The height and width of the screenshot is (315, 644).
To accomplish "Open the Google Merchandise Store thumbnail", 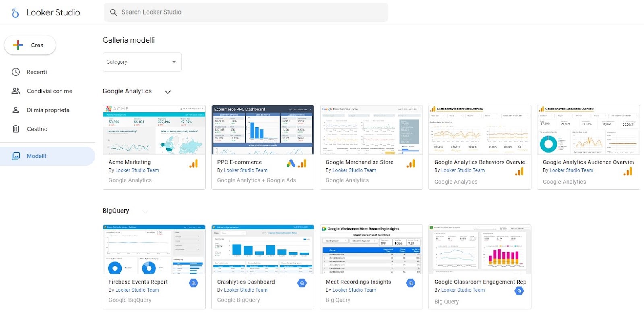I will (371, 130).
